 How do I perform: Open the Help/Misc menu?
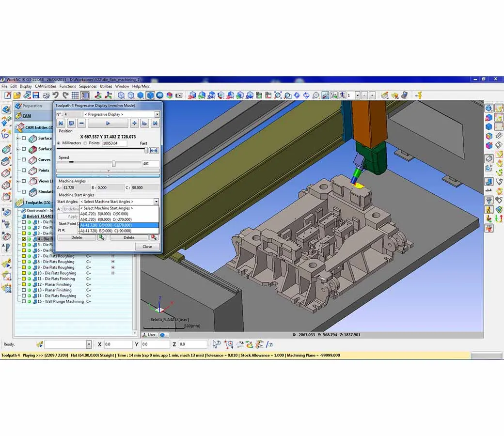click(x=141, y=86)
